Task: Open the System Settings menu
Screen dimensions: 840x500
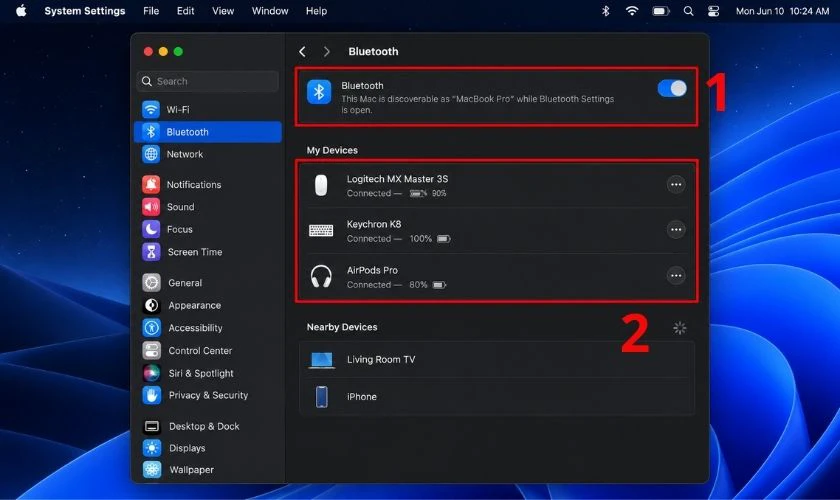Action: click(85, 11)
